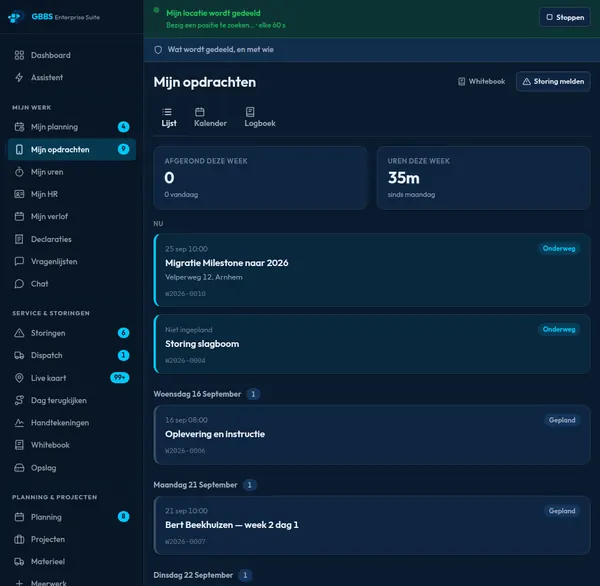This screenshot has width=600, height=586.
Task: Switch to Kalender tab
Action: click(210, 118)
